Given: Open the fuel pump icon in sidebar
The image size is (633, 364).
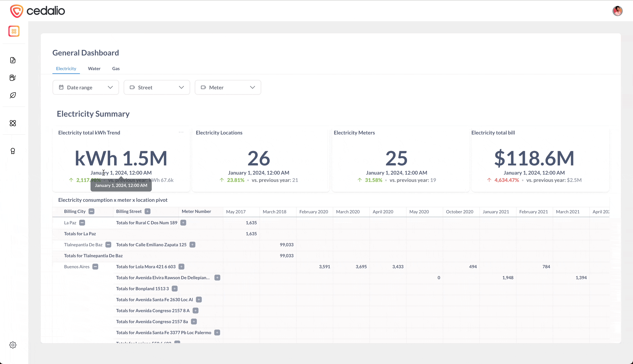Looking at the screenshot, I should [x=13, y=78].
